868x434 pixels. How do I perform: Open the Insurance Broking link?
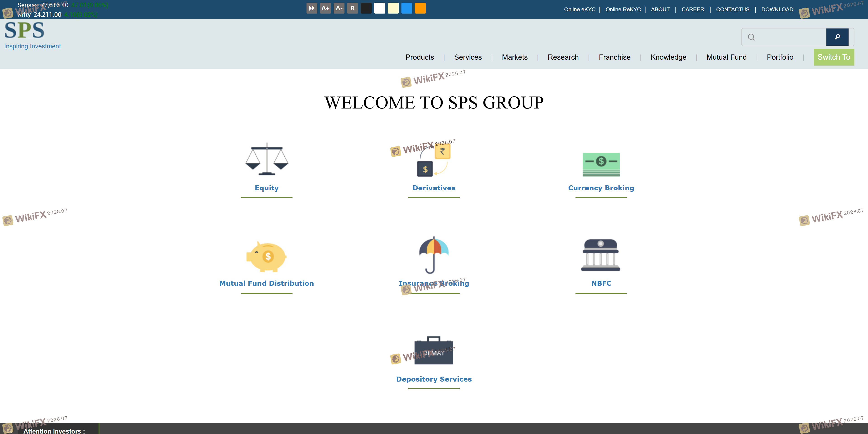[434, 283]
